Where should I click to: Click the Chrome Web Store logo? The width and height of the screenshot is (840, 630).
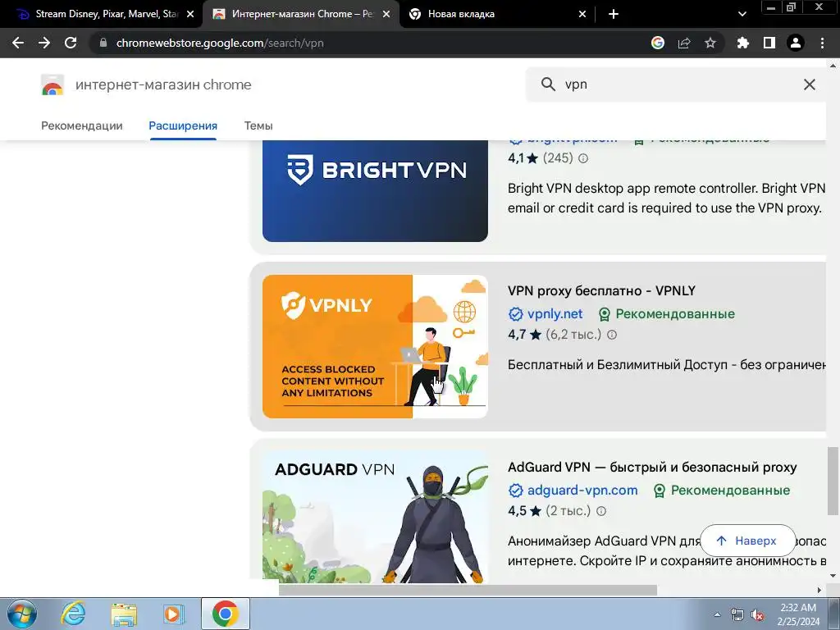point(52,84)
